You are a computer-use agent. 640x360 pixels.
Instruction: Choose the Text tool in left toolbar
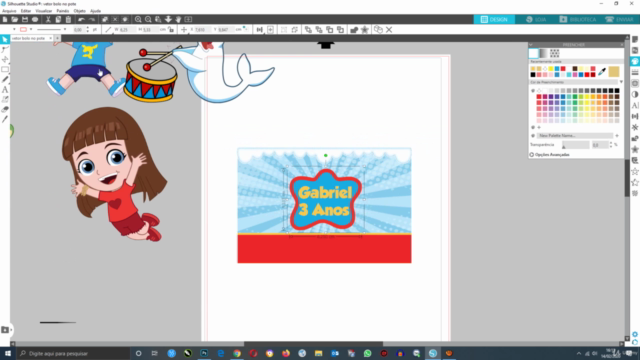pos(5,89)
